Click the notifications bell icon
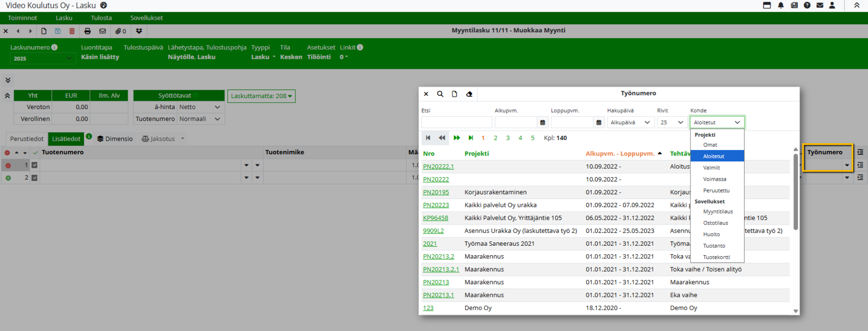Screen dimensions: 868x331 click(781, 6)
